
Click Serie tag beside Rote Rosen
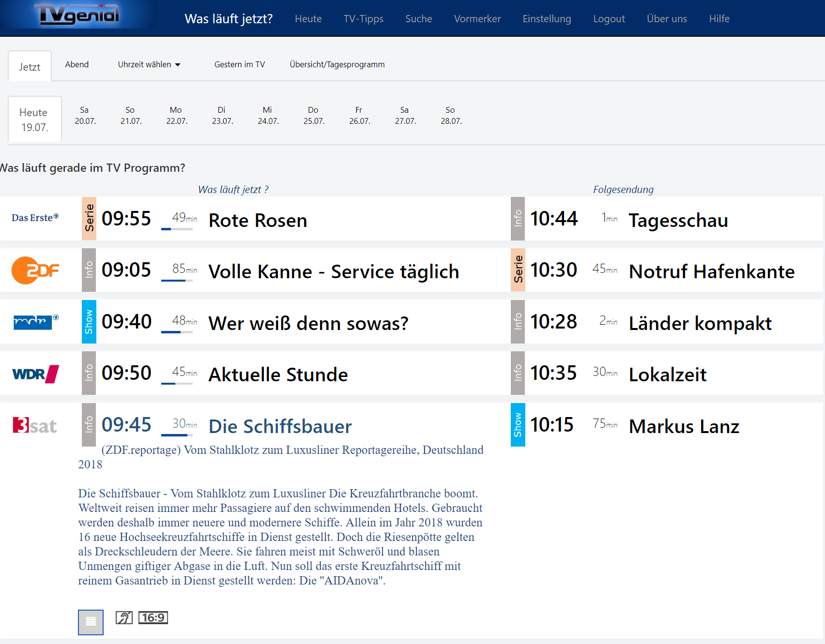pos(89,218)
